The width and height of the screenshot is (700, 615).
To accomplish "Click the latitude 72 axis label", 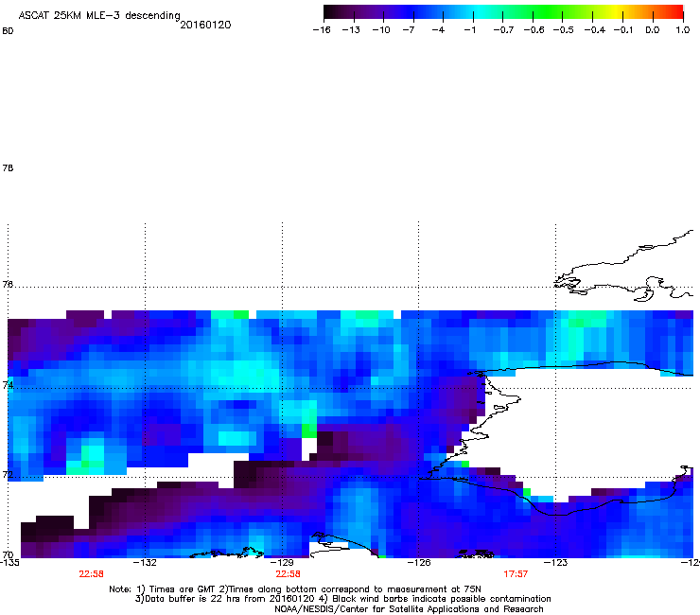I will click(8, 474).
